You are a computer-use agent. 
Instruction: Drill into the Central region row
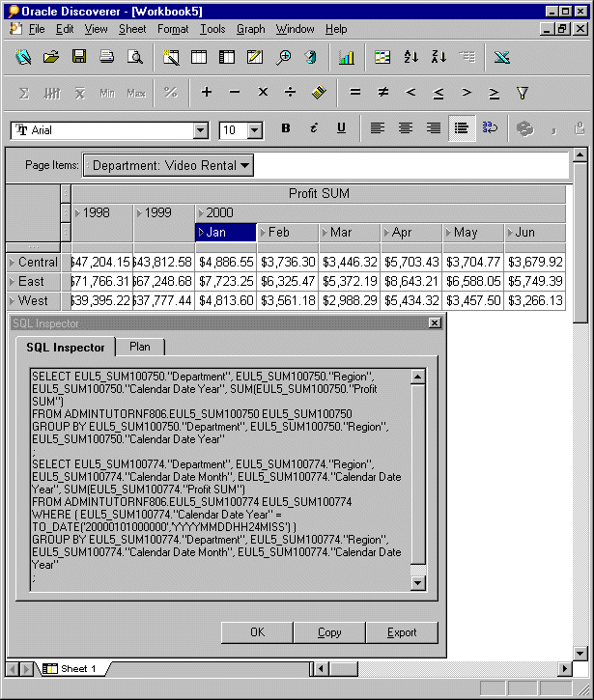(12, 262)
